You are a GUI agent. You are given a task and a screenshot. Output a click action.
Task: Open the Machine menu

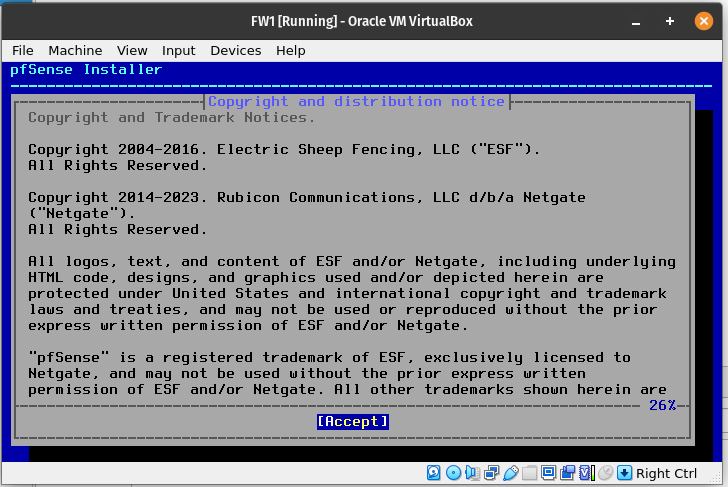[x=75, y=50]
